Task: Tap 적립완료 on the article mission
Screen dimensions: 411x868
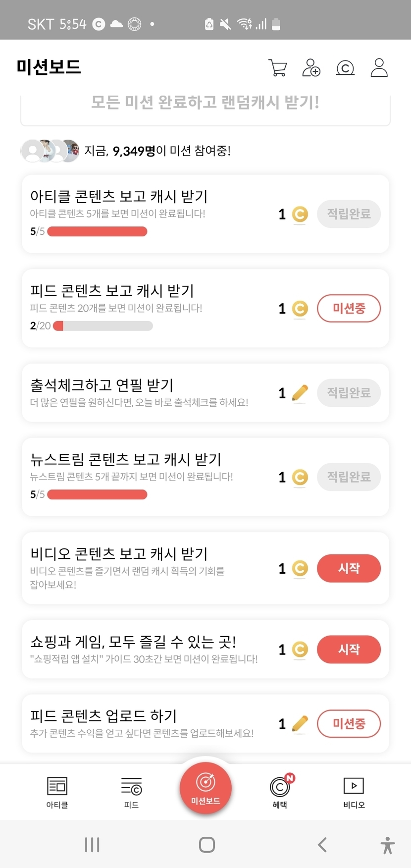Action: pos(349,214)
